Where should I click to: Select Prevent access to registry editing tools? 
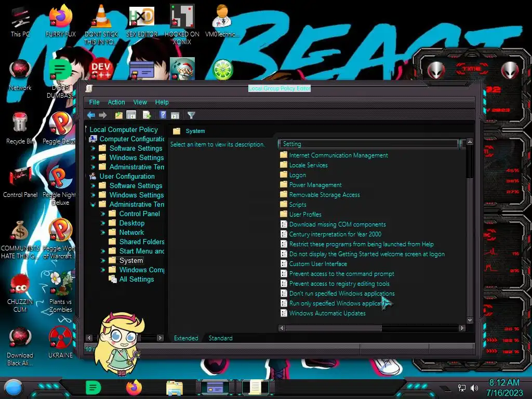[339, 283]
